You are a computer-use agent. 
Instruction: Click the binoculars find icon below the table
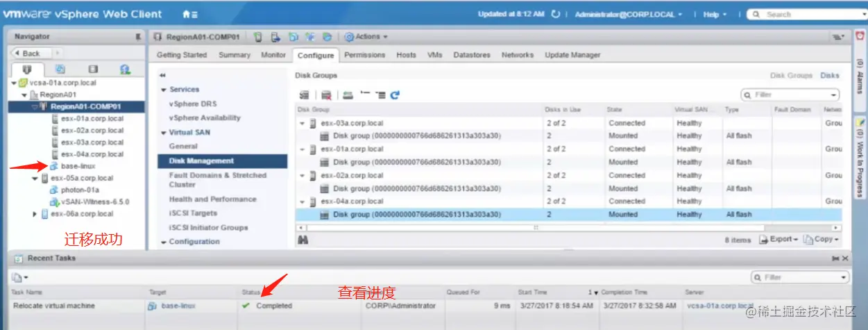tap(303, 240)
